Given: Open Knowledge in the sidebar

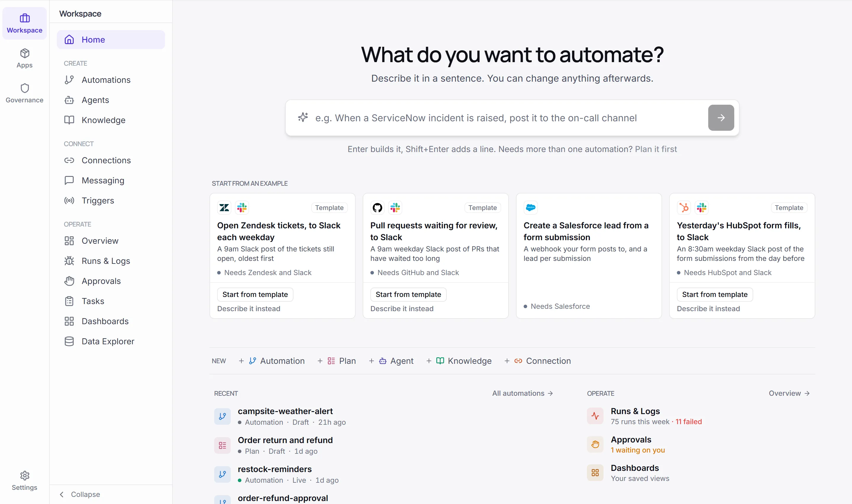Looking at the screenshot, I should [111, 120].
